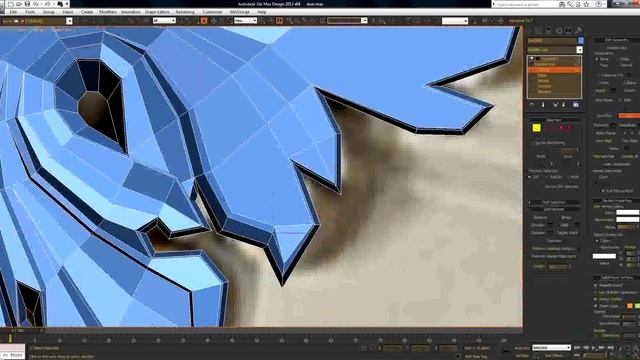Open the Graph Editors menu
The height and width of the screenshot is (360, 640).
(157, 12)
